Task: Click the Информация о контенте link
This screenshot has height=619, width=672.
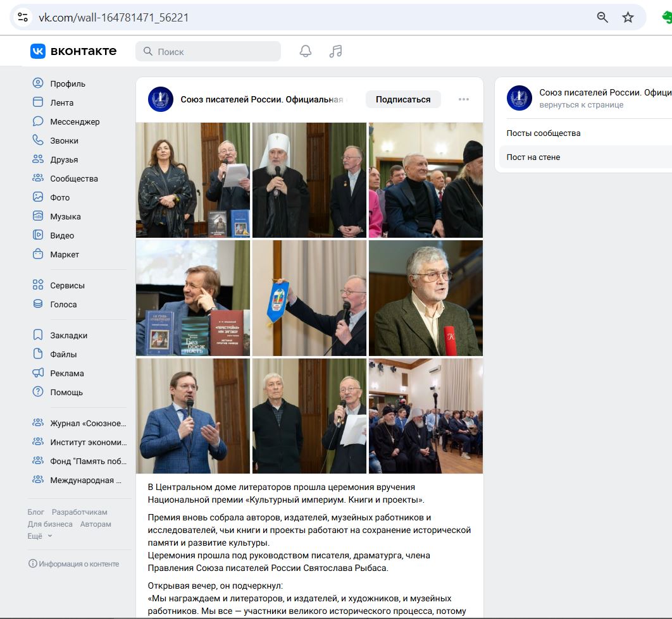Action: coord(73,563)
